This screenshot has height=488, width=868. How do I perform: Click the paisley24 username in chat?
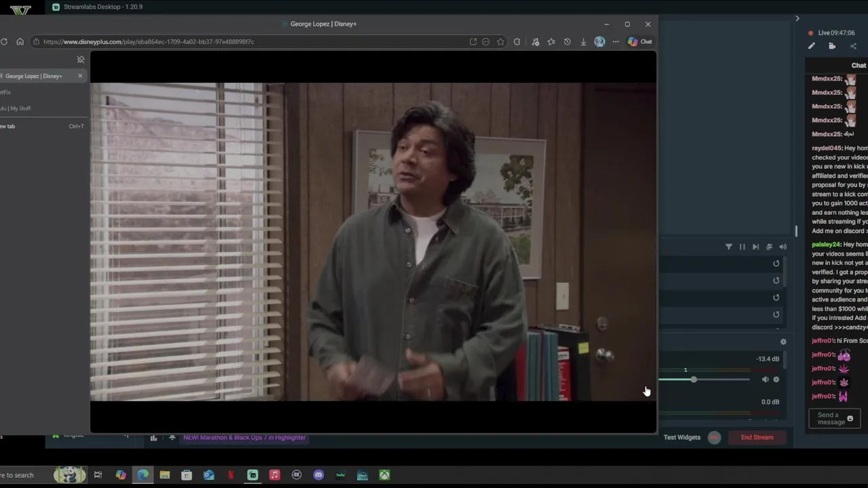(827, 245)
